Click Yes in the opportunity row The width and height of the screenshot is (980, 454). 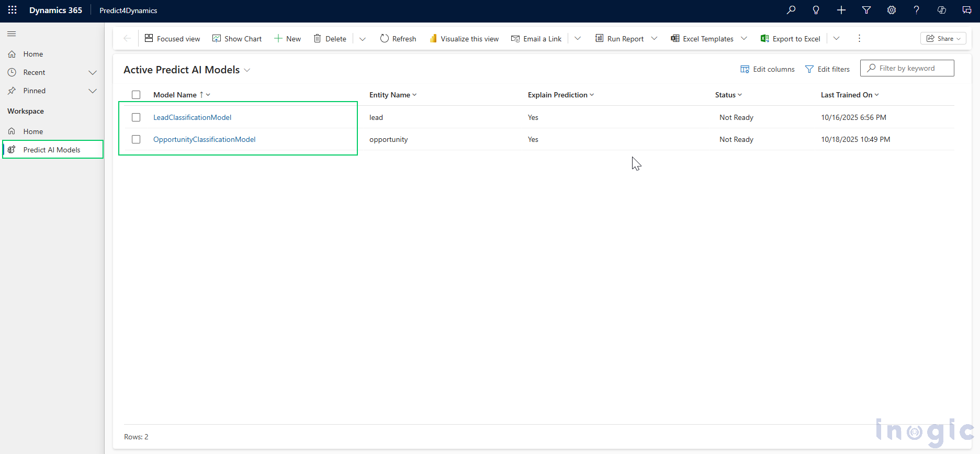point(533,139)
